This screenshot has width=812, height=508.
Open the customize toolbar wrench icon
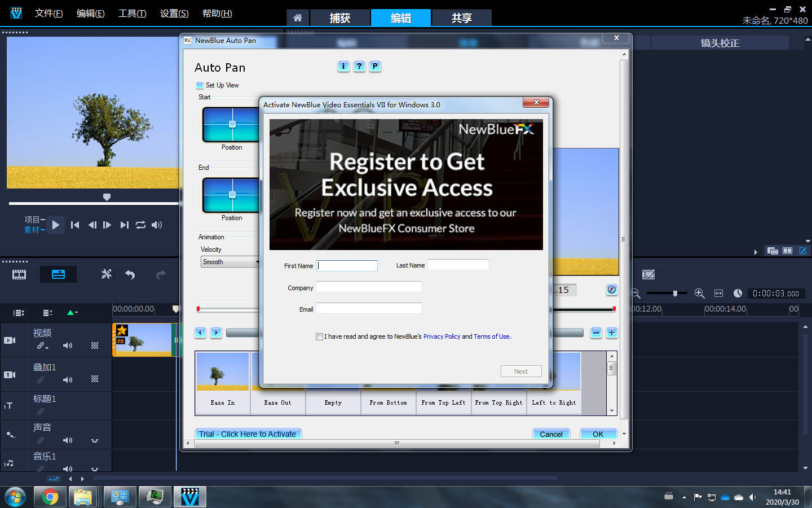click(x=106, y=274)
